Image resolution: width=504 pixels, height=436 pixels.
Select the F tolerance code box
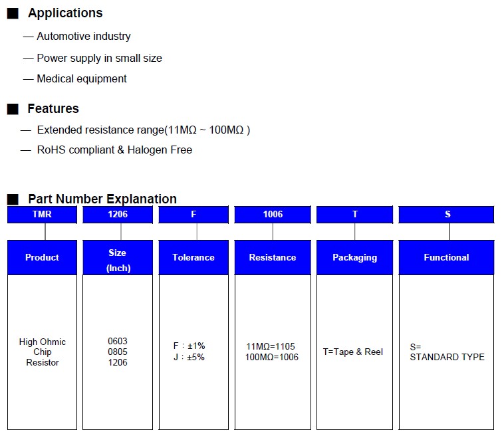[193, 215]
